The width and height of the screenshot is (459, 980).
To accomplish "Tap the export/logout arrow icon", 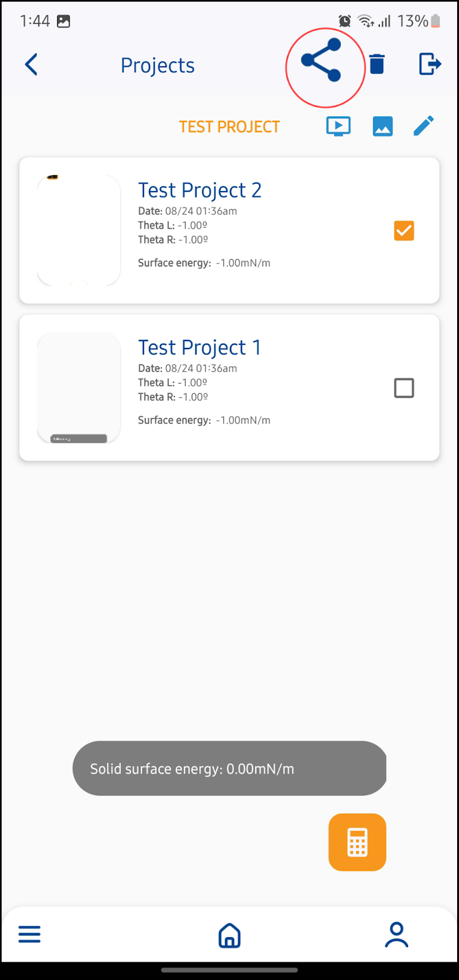I will click(430, 64).
